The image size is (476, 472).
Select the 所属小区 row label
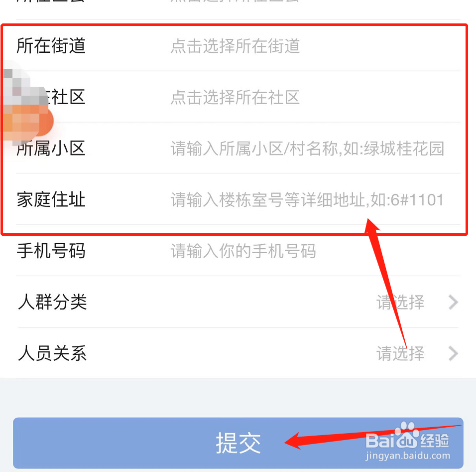coord(51,149)
